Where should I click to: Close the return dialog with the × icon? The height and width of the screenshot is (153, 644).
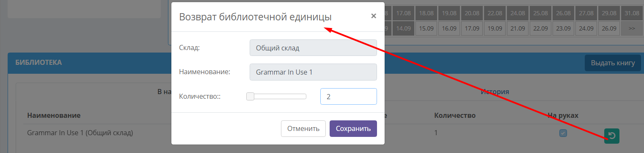(x=373, y=16)
